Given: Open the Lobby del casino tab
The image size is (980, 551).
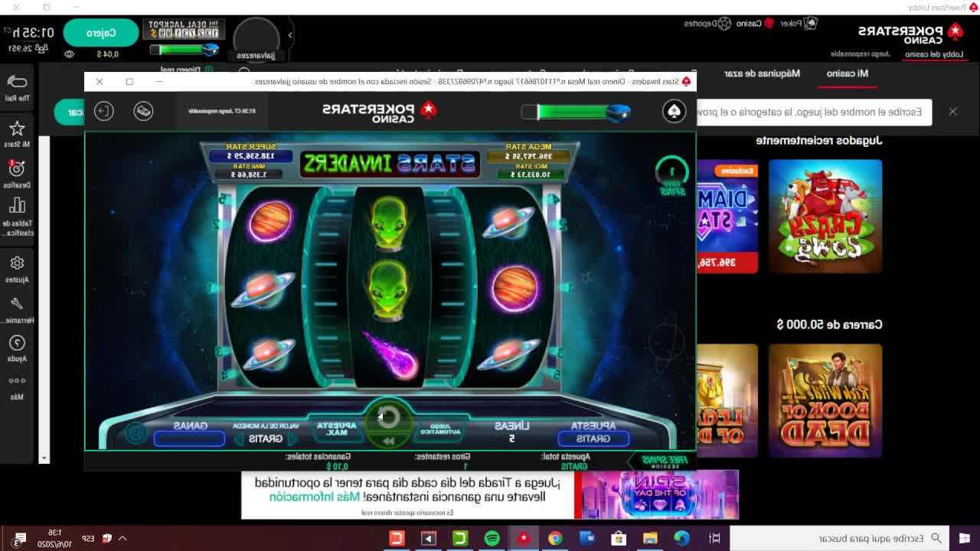Looking at the screenshot, I should (934, 54).
